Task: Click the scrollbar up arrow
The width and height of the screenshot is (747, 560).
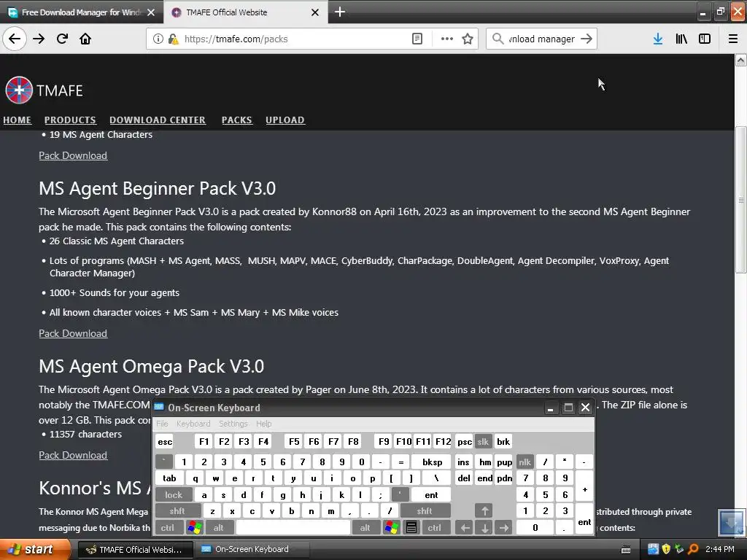Action: pyautogui.click(x=741, y=60)
